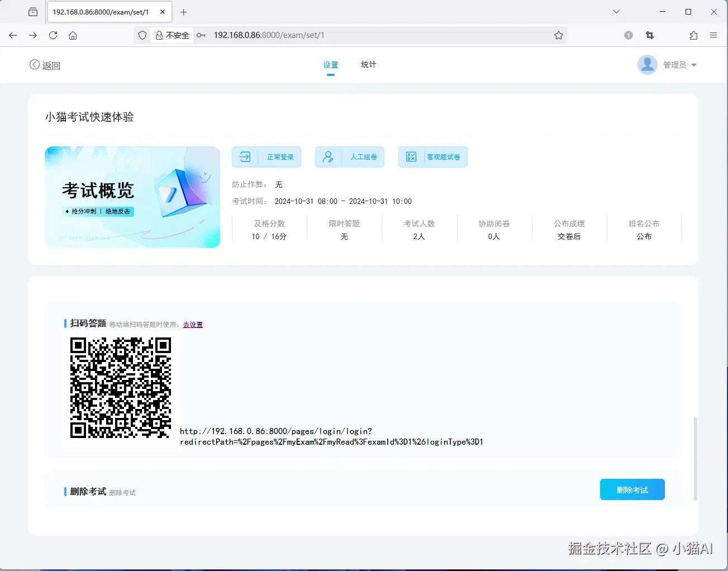Select the 设置 settings tab
This screenshot has width=728, height=571.
click(x=331, y=64)
